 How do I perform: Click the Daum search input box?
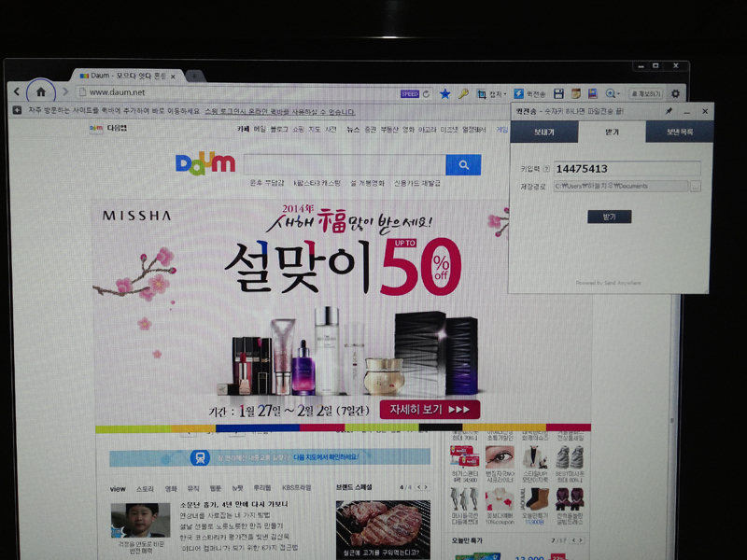(345, 165)
